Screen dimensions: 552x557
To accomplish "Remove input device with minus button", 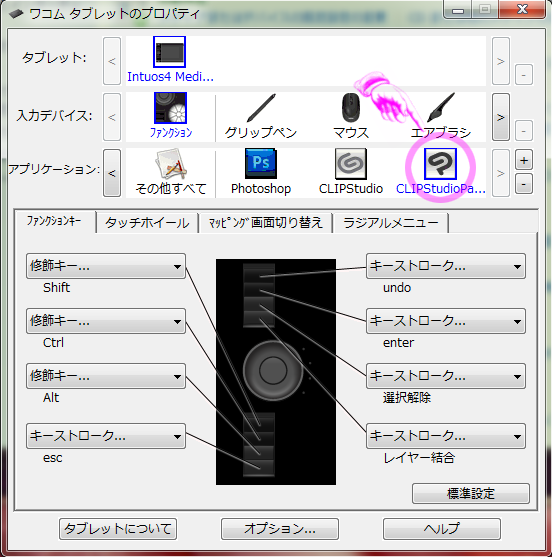I will (x=524, y=131).
